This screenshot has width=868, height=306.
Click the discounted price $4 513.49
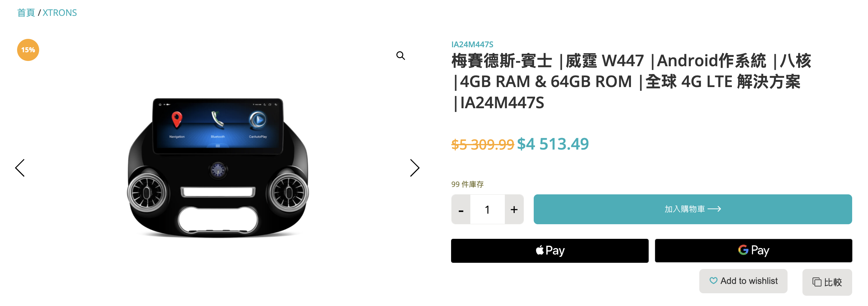pyautogui.click(x=553, y=144)
